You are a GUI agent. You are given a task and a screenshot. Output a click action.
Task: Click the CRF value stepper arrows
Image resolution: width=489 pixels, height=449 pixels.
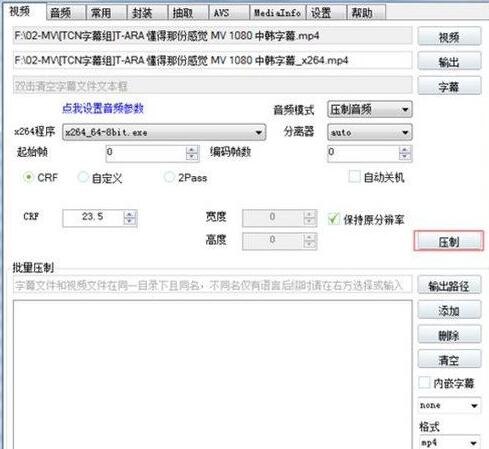tap(130, 218)
